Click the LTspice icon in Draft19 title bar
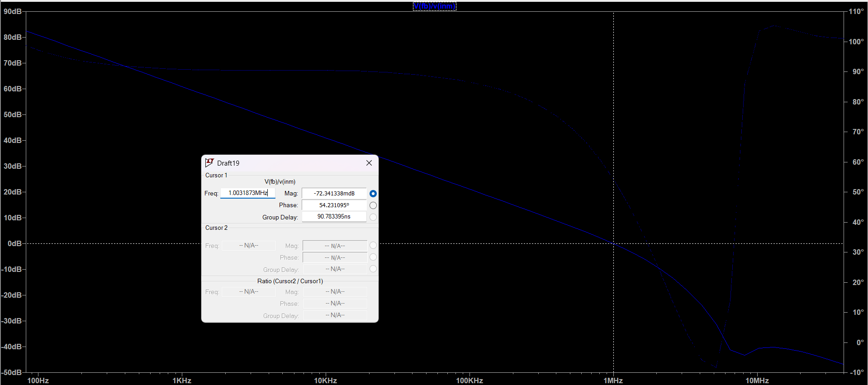Screen dimensions: 868x385 [209, 163]
